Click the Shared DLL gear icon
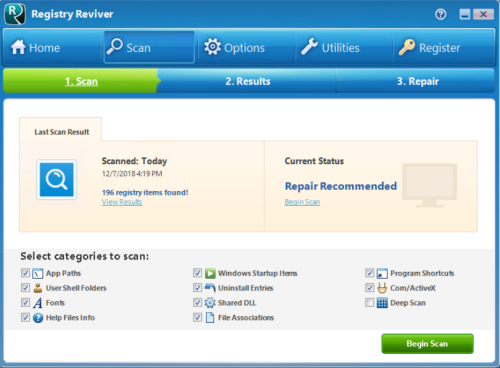Image resolution: width=500 pixels, height=368 pixels. 210,303
